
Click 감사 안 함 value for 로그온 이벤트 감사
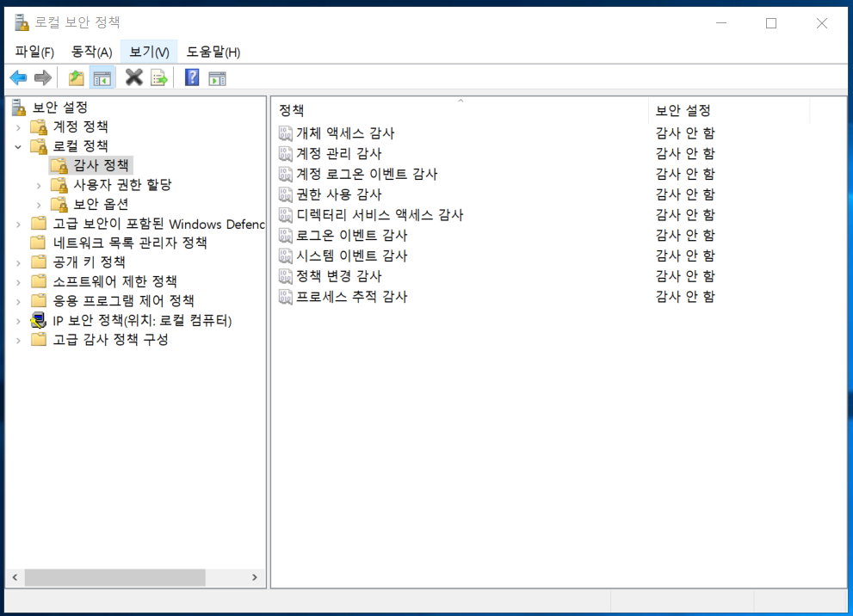685,236
